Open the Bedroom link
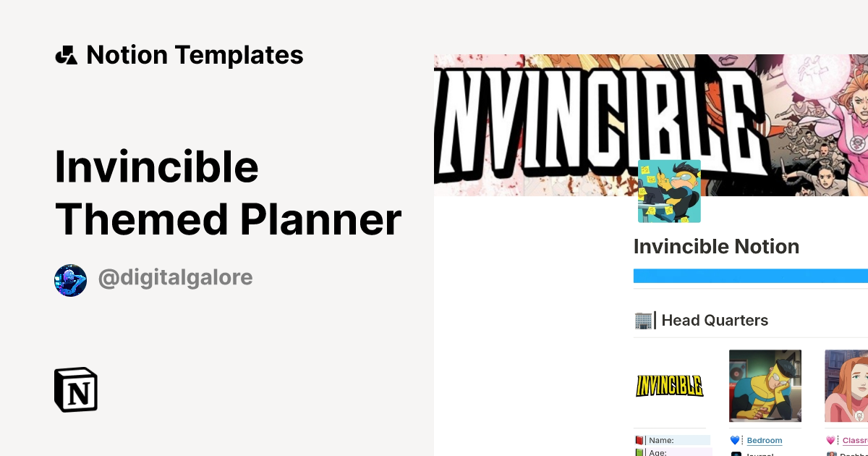The height and width of the screenshot is (456, 868). (x=765, y=440)
